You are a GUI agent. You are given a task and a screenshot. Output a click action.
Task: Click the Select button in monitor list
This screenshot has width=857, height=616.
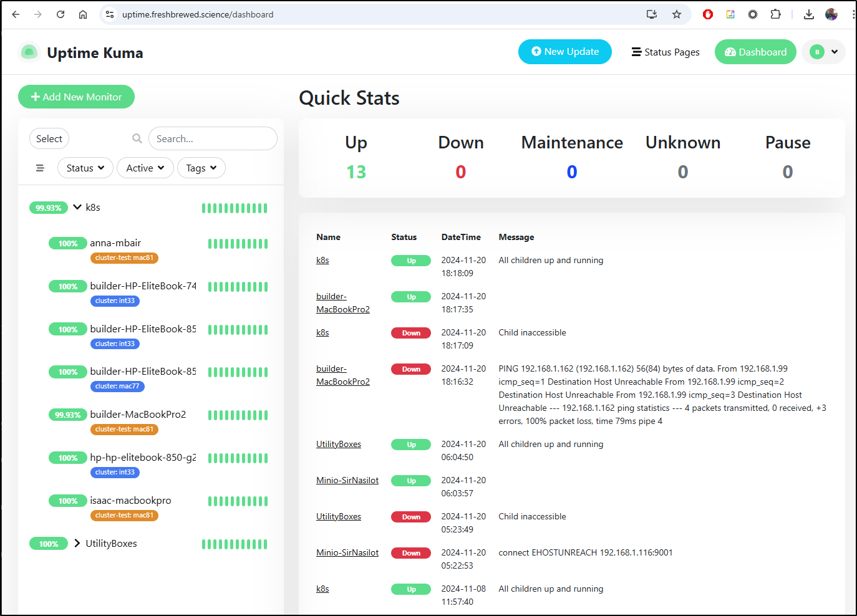[49, 138]
